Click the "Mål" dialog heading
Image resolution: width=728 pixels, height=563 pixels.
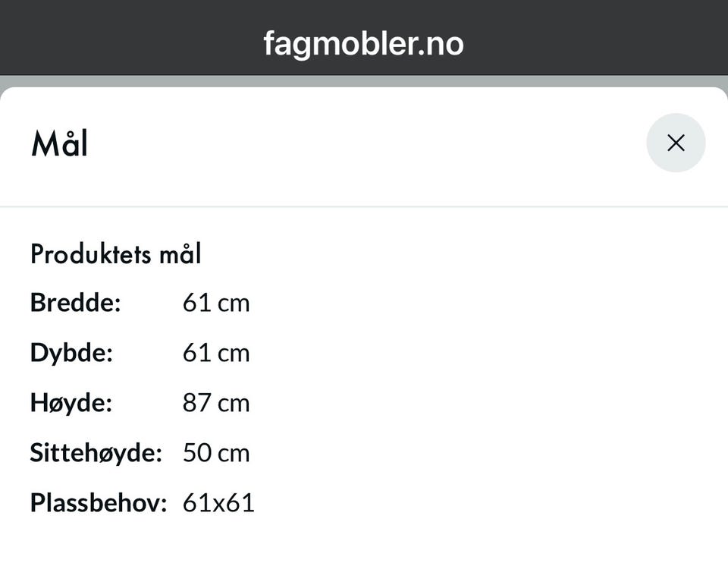pos(59,143)
